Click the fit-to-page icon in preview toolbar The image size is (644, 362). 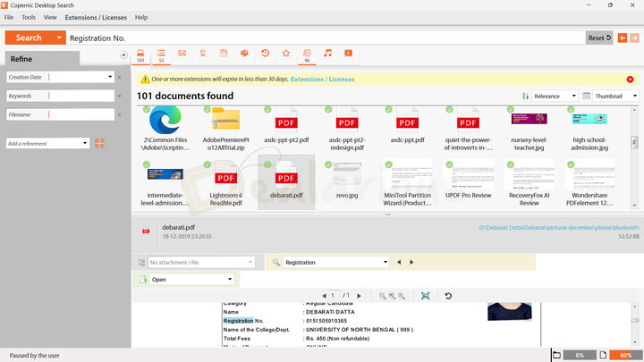(425, 296)
